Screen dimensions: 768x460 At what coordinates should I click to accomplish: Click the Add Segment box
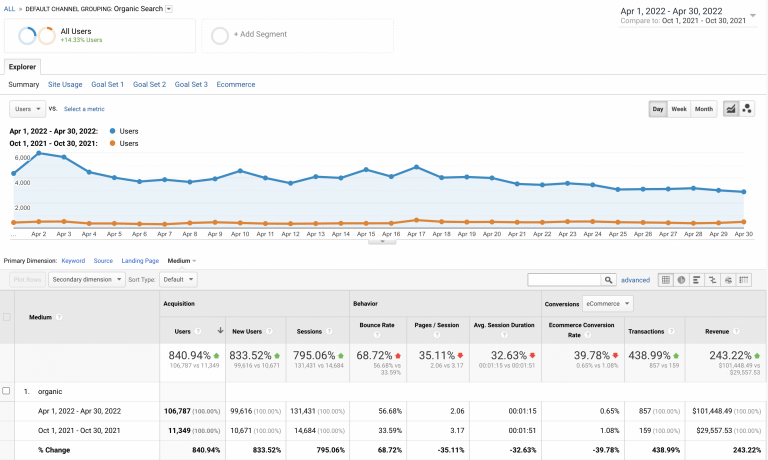coord(297,35)
